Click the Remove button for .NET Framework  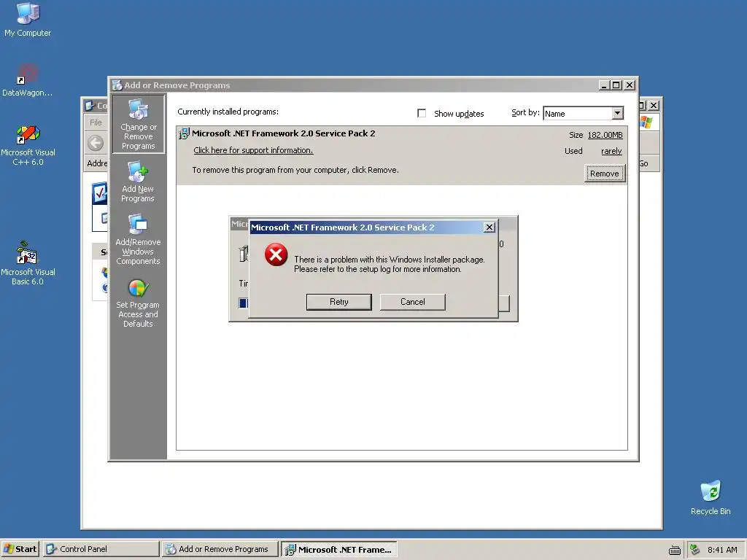pos(605,174)
